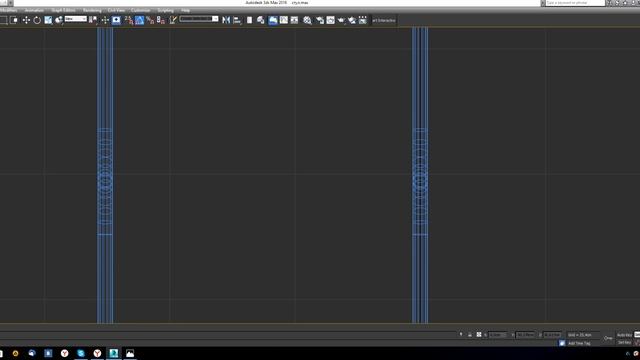Enable Auto Key mode

pos(624,335)
